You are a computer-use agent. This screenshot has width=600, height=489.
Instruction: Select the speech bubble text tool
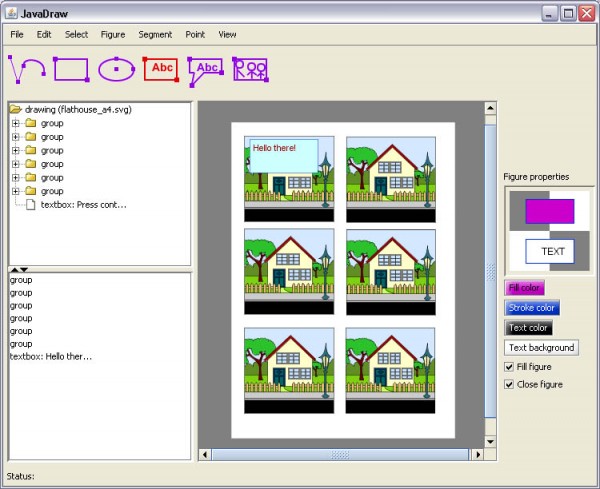[x=205, y=68]
